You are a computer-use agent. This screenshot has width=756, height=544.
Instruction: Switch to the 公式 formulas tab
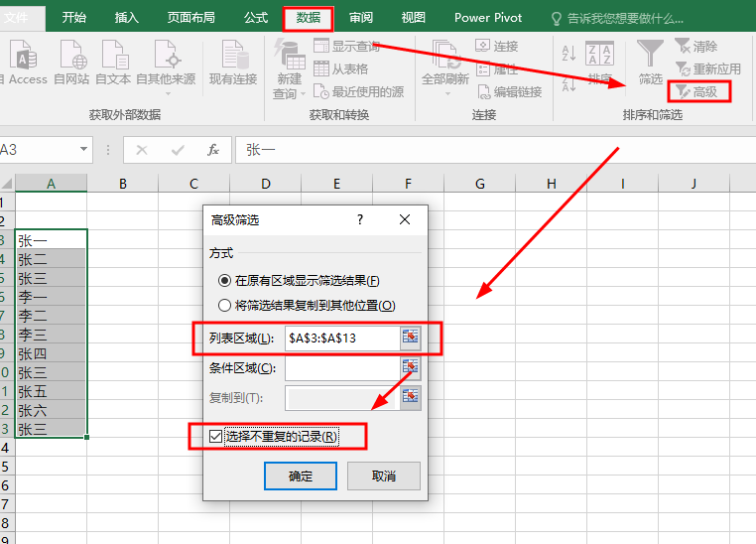(256, 18)
